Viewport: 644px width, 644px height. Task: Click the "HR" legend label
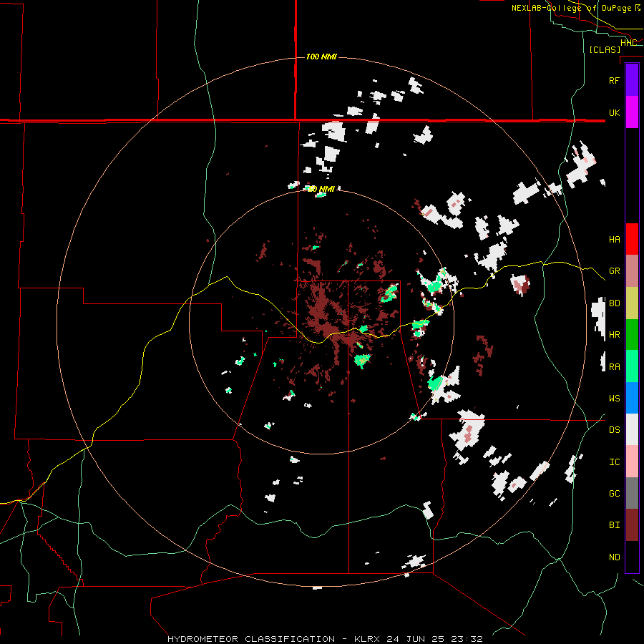(x=614, y=335)
